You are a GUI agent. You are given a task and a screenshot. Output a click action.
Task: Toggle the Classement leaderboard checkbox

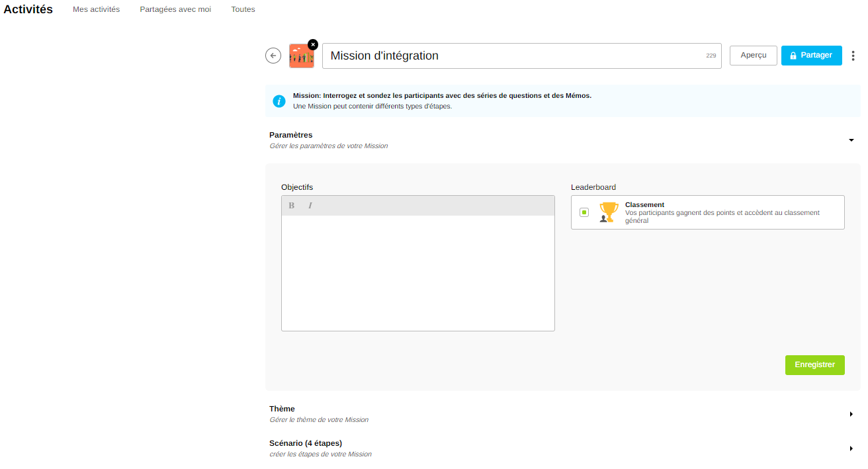[x=584, y=212]
